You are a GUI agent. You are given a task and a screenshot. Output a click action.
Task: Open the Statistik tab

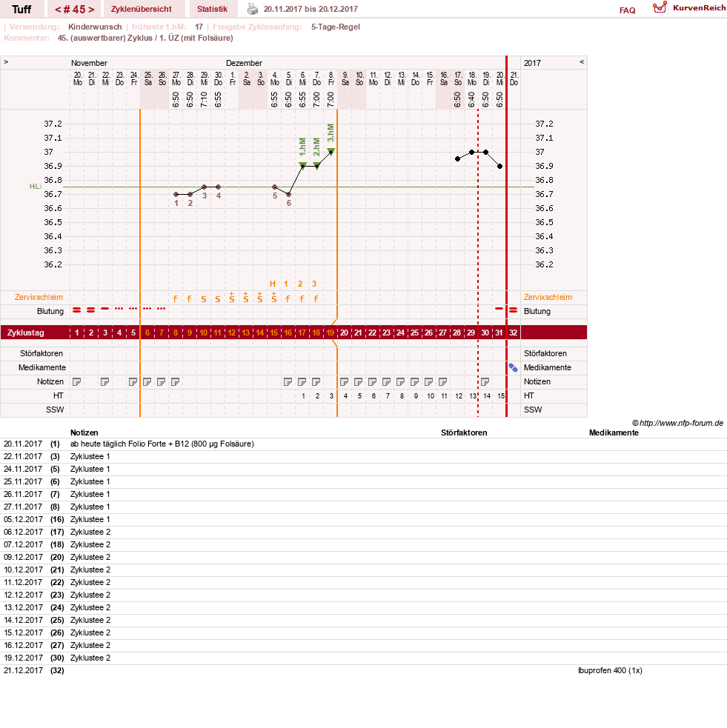pyautogui.click(x=212, y=9)
